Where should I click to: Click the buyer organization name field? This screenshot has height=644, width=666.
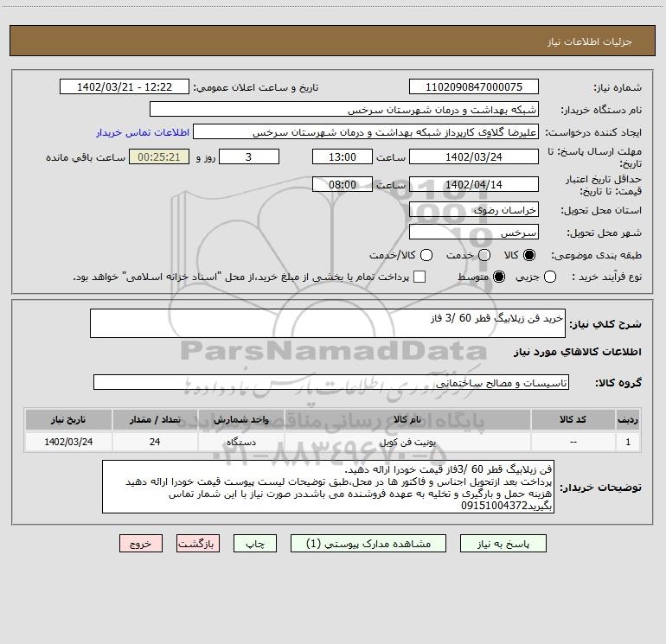(344, 110)
